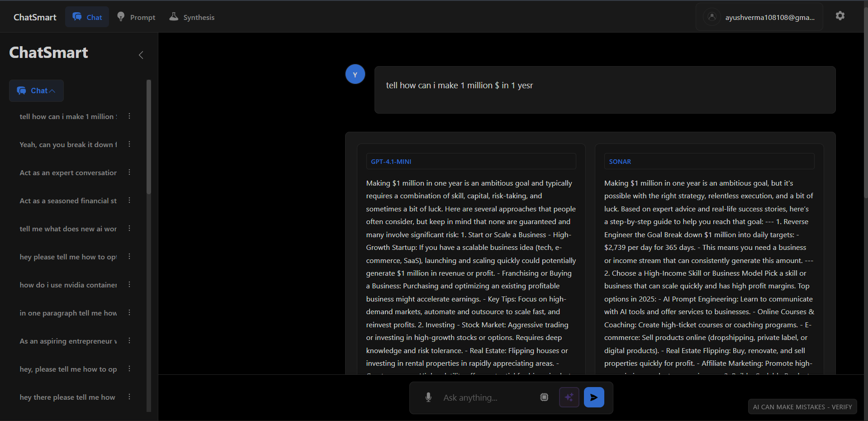Click the user avatar circle labeled Y

[x=355, y=74]
